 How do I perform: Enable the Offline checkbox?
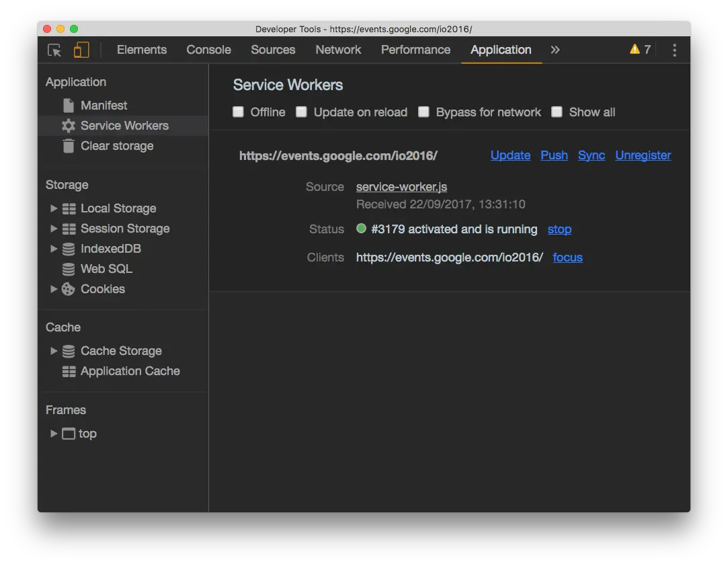pyautogui.click(x=238, y=112)
